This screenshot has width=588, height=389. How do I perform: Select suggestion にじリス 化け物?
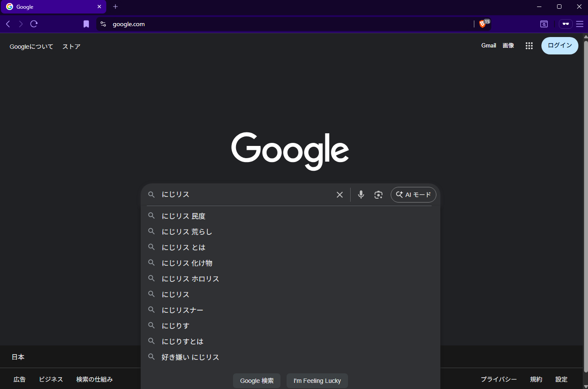coord(290,263)
